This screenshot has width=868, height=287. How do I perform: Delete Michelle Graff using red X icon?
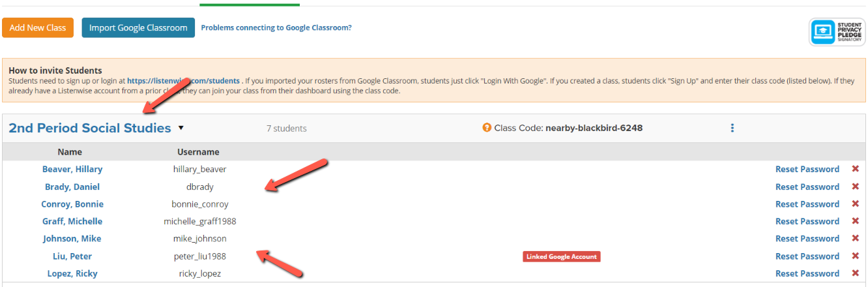856,221
